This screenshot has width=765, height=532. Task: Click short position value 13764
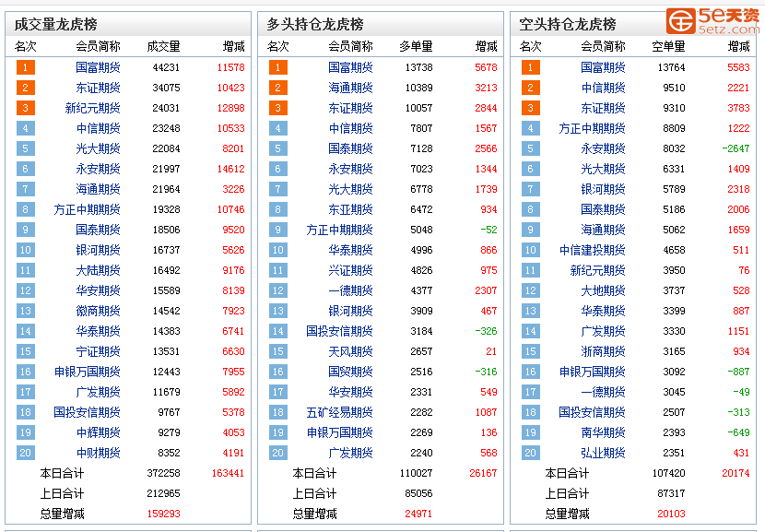[671, 67]
